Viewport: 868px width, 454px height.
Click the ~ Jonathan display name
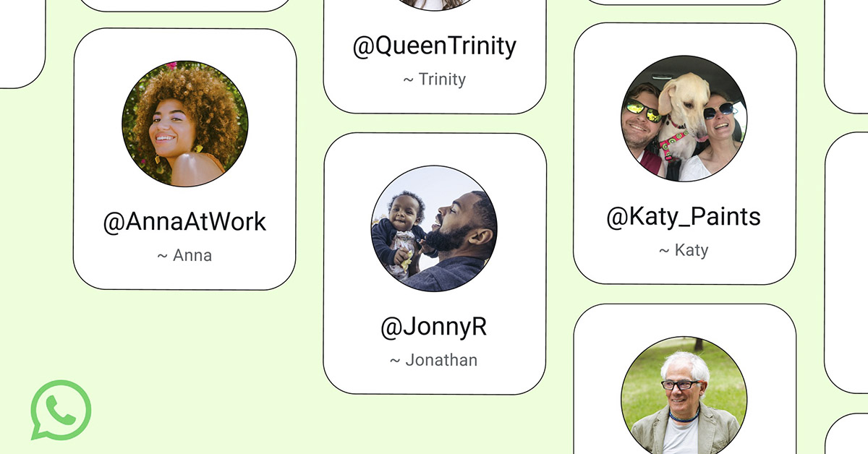point(434,360)
